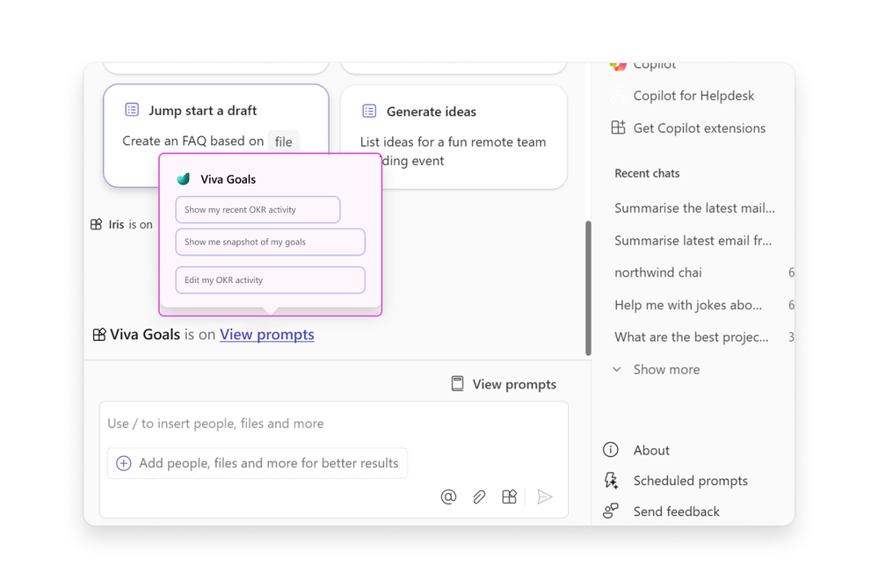878x588 pixels.
Task: Open 'Summarise latest email fr...' chat
Action: coord(693,241)
